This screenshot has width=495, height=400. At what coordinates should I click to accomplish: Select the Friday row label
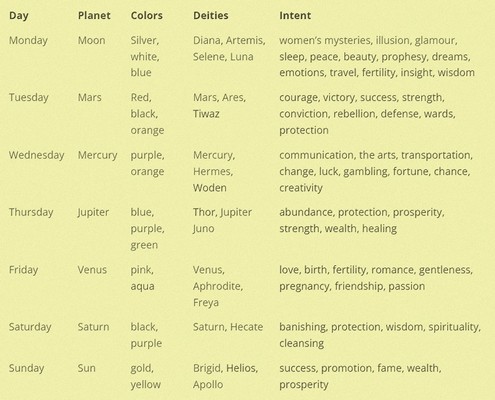(23, 270)
